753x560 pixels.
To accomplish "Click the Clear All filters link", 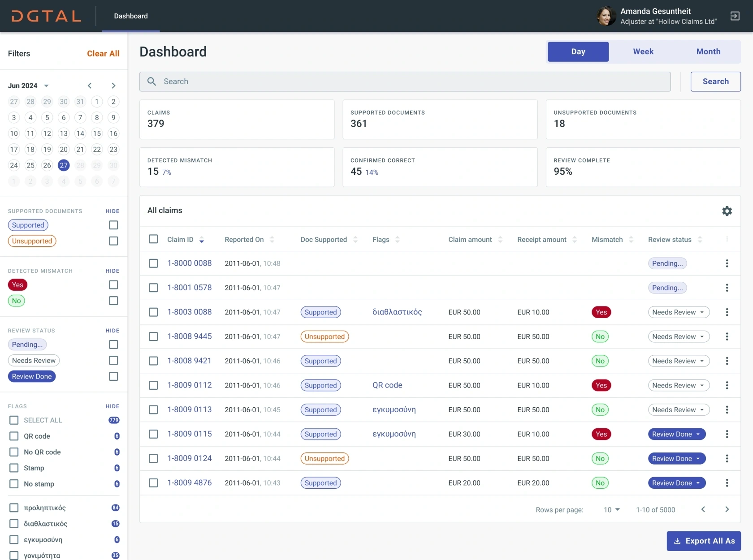I will tap(103, 54).
